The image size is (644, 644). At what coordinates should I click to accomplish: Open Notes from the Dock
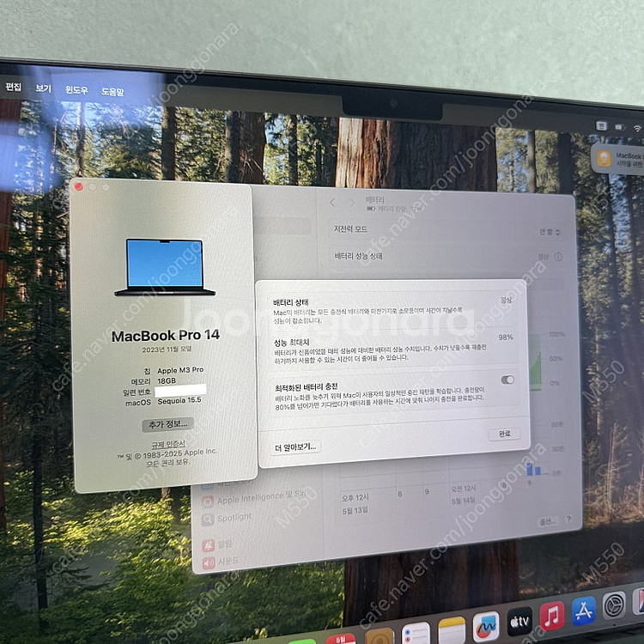[x=452, y=631]
